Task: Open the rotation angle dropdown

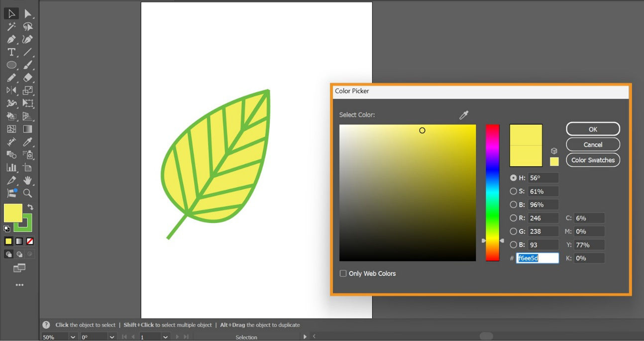Action: [x=112, y=337]
